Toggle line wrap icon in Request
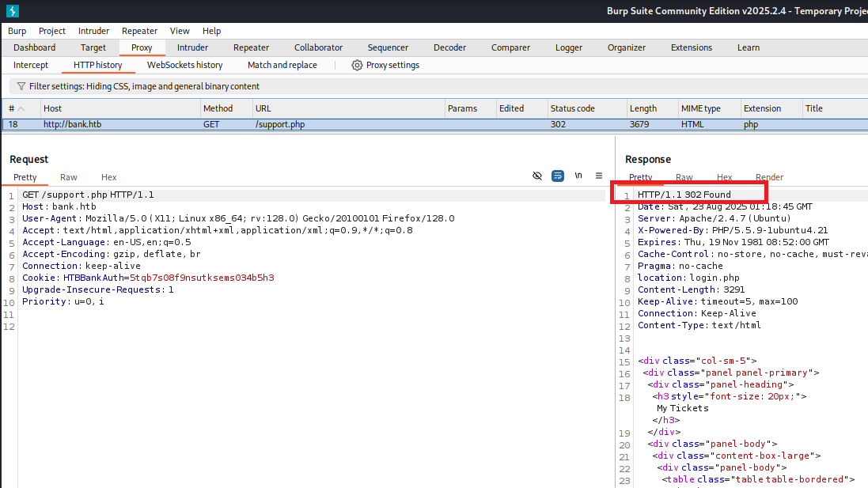This screenshot has height=488, width=868. pos(558,176)
